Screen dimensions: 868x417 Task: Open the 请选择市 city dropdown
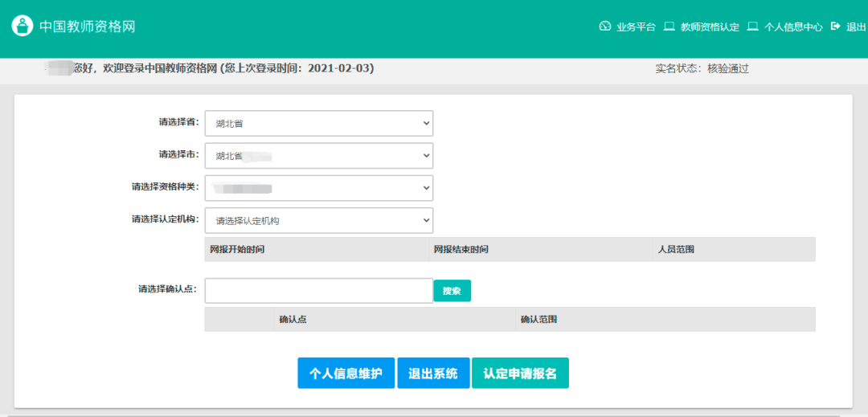pos(319,156)
